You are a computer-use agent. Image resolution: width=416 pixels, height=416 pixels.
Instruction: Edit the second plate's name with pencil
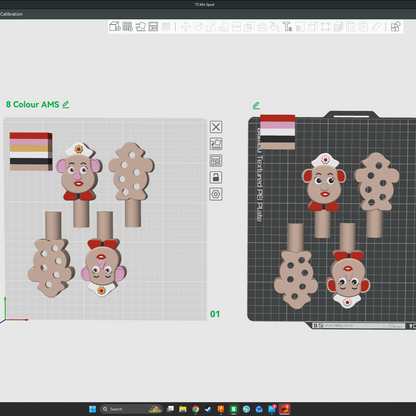[256, 106]
